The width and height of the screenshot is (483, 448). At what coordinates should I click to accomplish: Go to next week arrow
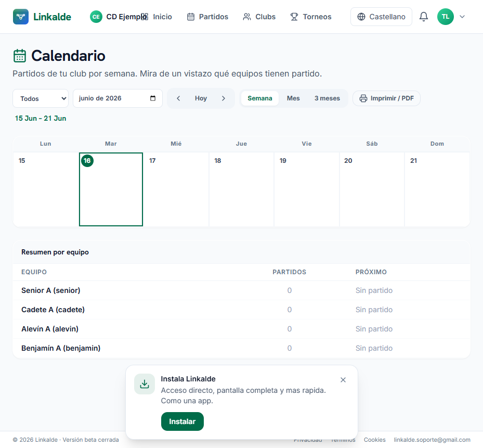(224, 98)
